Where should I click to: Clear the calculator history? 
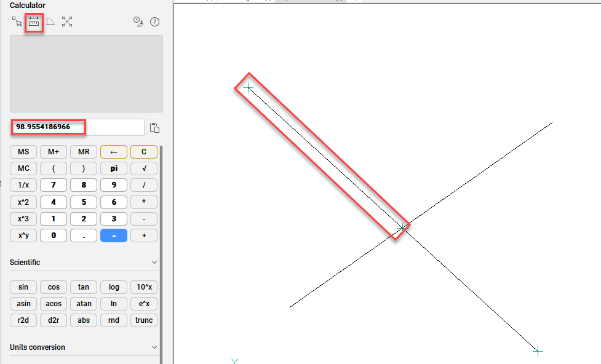tap(138, 22)
